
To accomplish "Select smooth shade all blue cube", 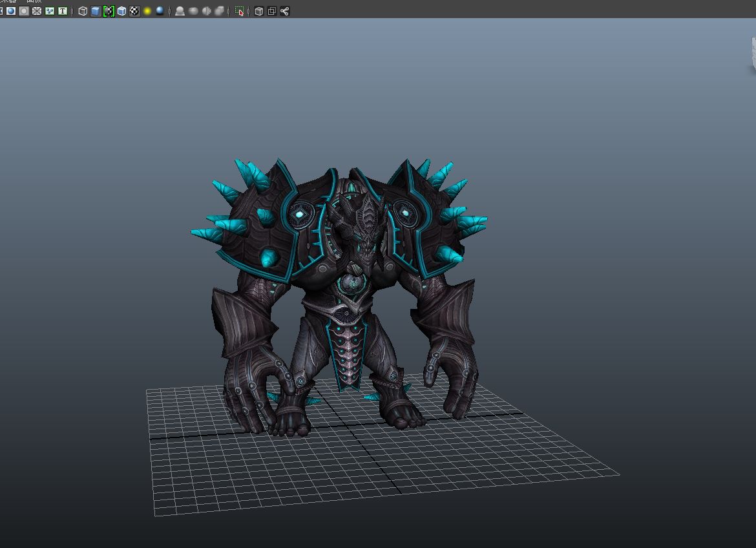I will coord(96,11).
